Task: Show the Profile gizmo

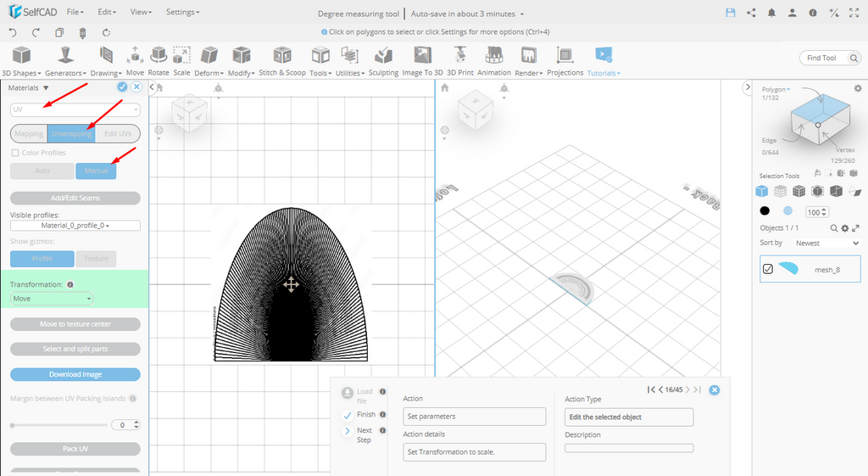Action: (42, 258)
